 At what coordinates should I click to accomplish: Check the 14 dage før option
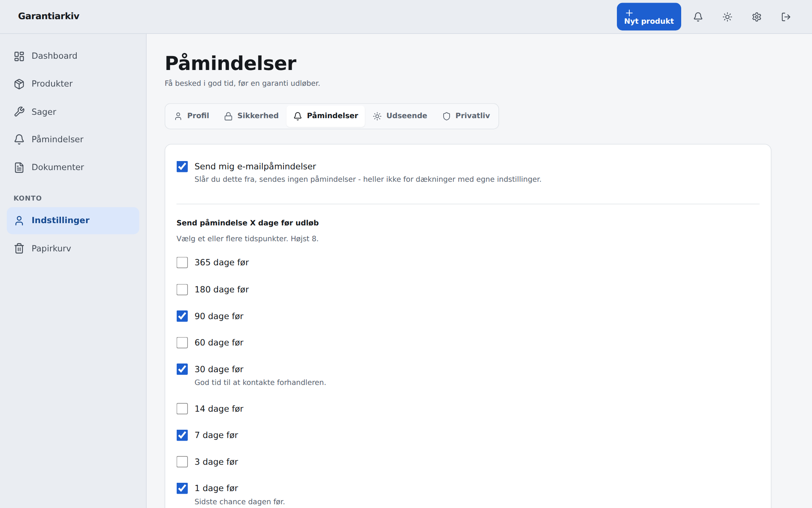[182, 409]
